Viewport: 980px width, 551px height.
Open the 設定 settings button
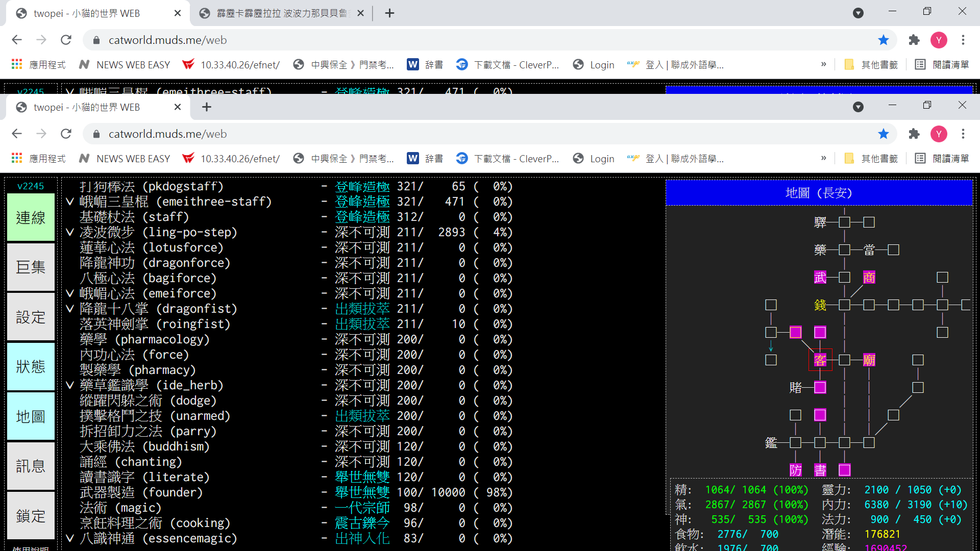(31, 317)
